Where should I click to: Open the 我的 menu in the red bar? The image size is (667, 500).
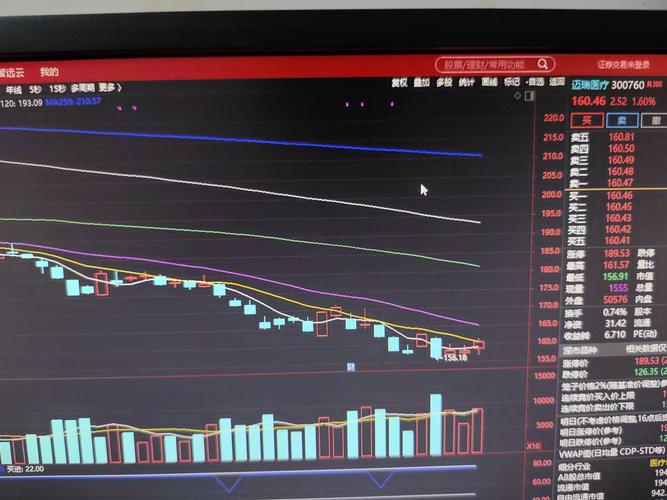click(49, 72)
